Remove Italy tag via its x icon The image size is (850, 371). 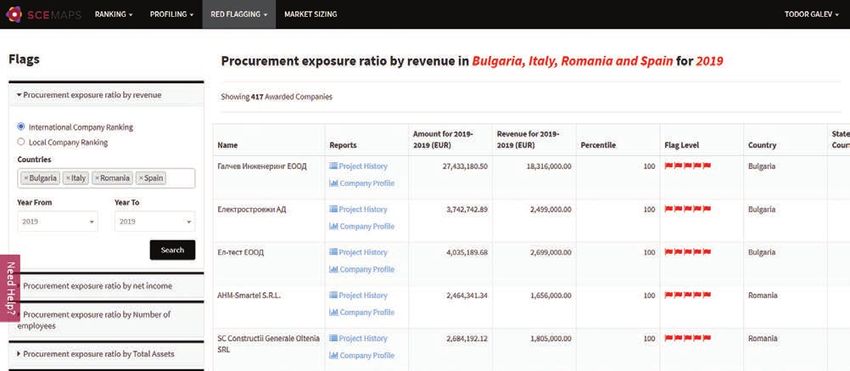pyautogui.click(x=67, y=178)
